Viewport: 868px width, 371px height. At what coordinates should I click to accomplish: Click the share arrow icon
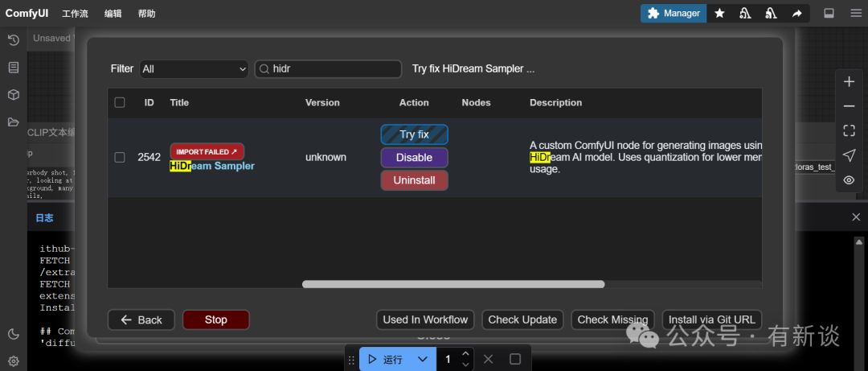coord(796,14)
